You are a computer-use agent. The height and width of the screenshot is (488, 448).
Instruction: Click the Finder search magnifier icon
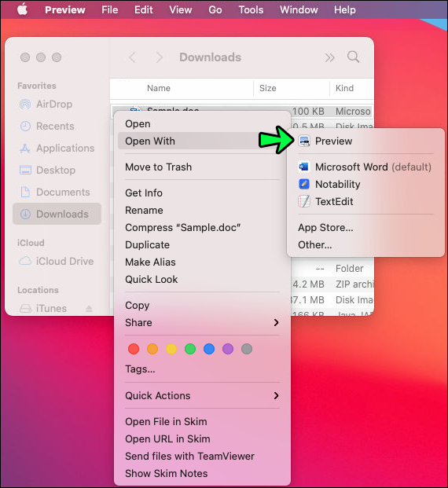pyautogui.click(x=354, y=57)
